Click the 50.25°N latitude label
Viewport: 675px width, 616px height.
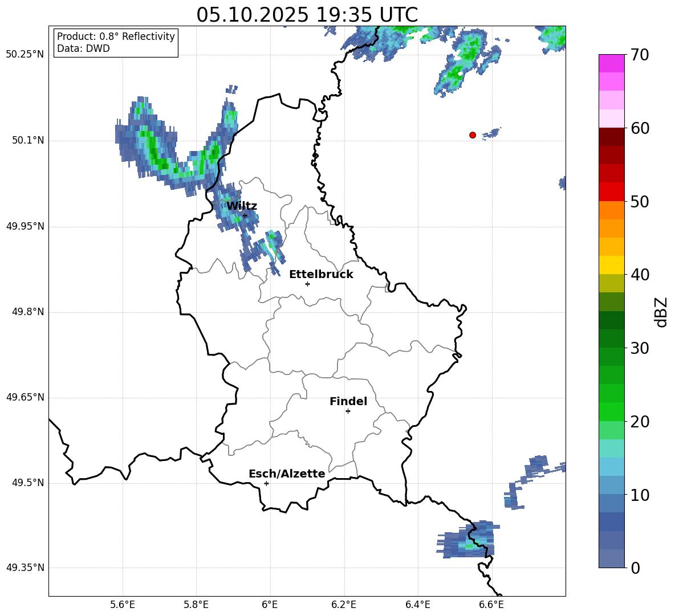pos(25,55)
